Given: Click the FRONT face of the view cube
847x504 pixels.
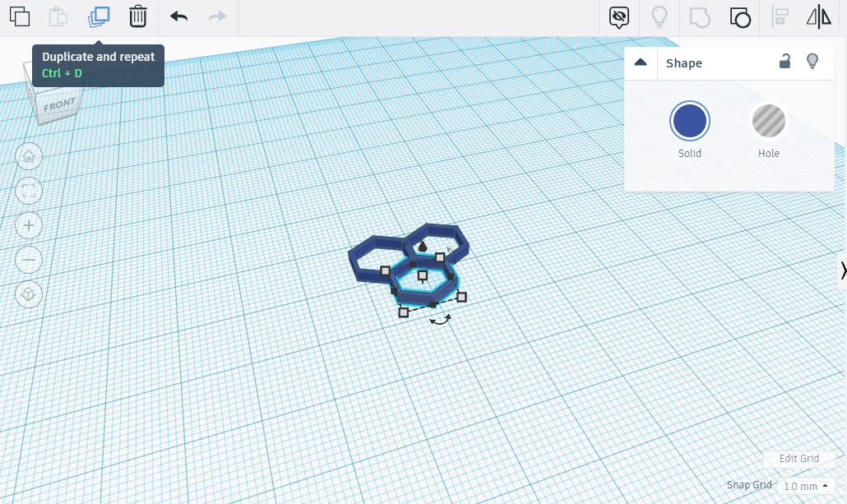Looking at the screenshot, I should [x=58, y=103].
